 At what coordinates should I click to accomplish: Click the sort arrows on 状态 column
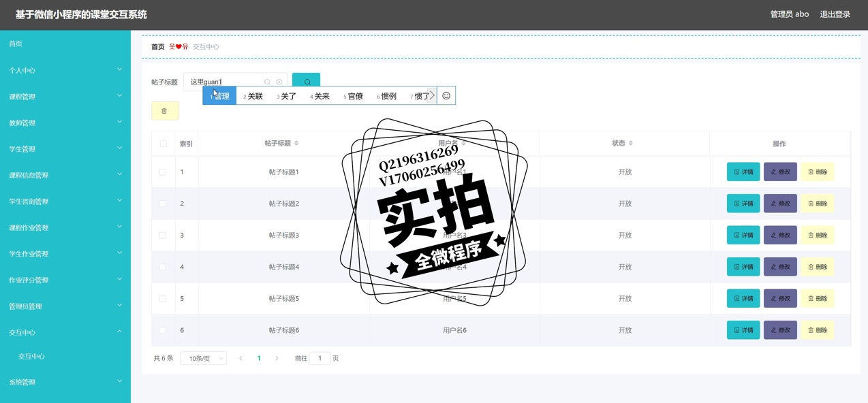pyautogui.click(x=631, y=144)
